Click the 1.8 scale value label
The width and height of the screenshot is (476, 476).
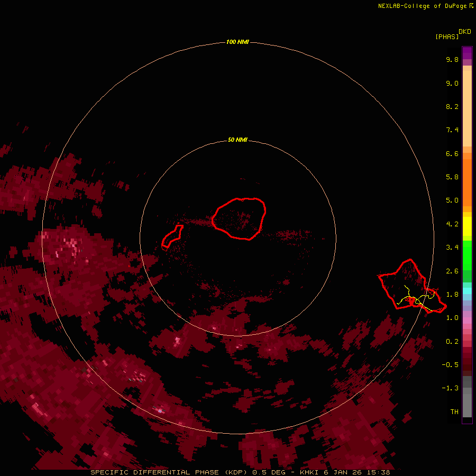point(452,295)
